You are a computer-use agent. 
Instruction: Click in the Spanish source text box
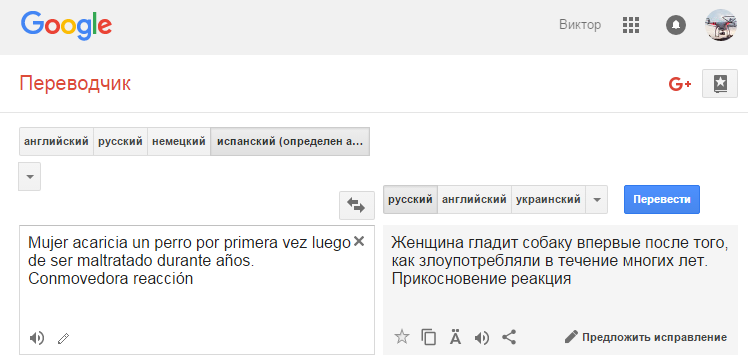click(x=197, y=290)
